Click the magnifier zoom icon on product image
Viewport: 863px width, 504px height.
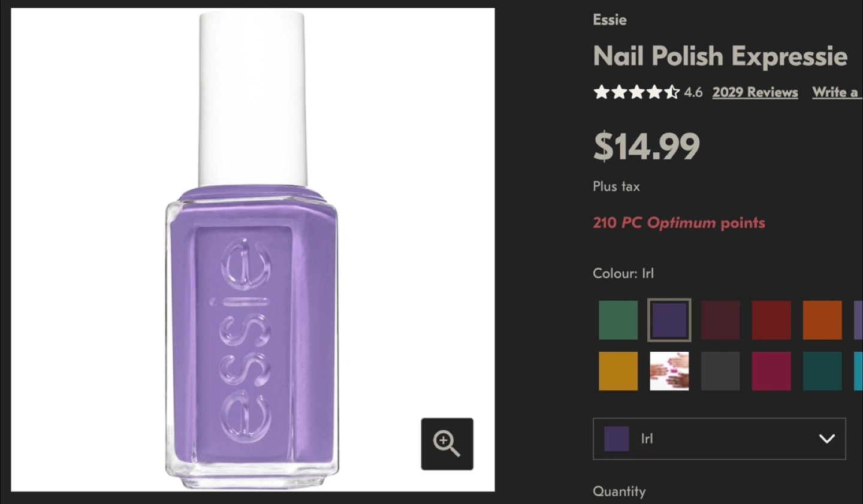pos(446,444)
